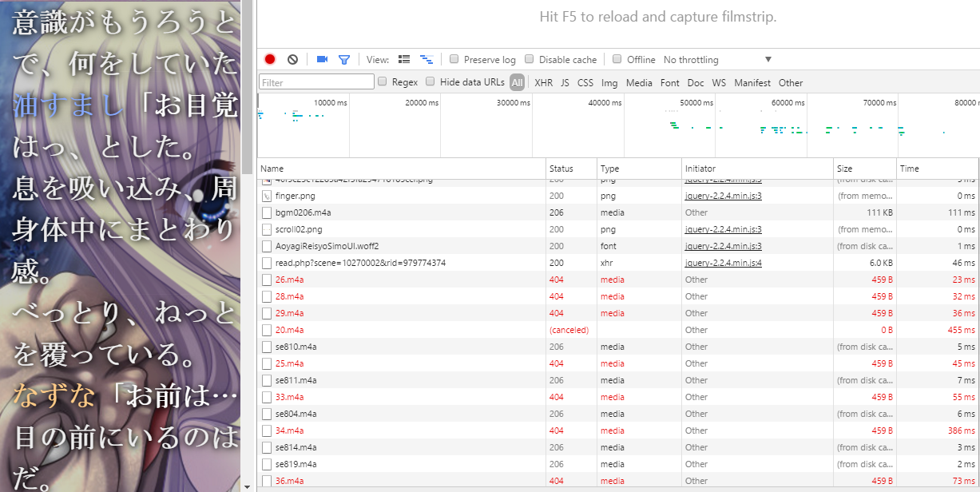Toggle the capture screenshots camera icon
Viewport: 980px width, 492px height.
coord(323,59)
